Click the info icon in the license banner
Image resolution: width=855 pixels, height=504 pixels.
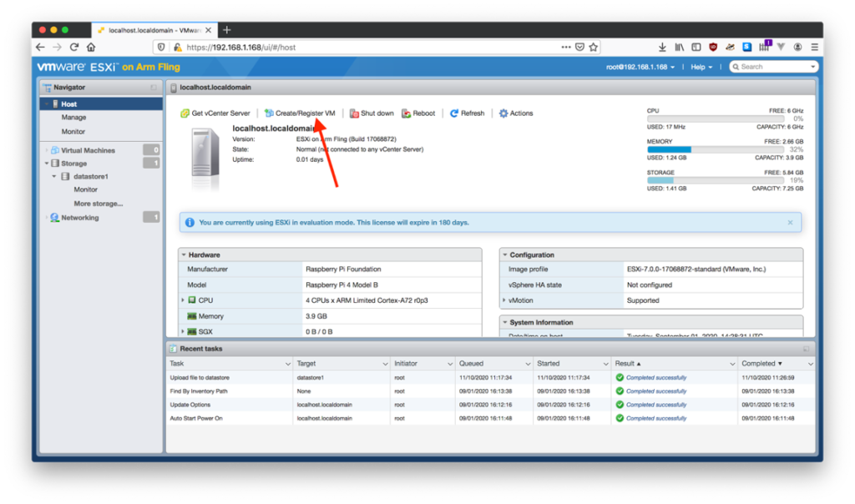pos(190,222)
